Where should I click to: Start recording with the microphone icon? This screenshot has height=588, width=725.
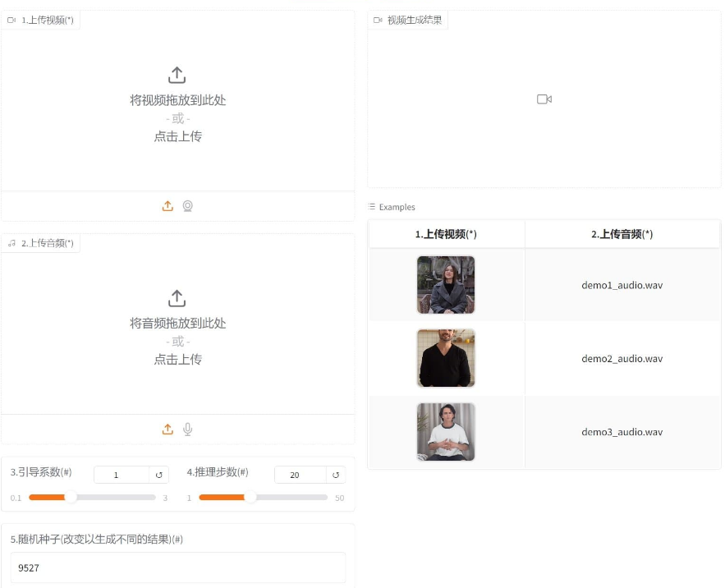coord(188,429)
